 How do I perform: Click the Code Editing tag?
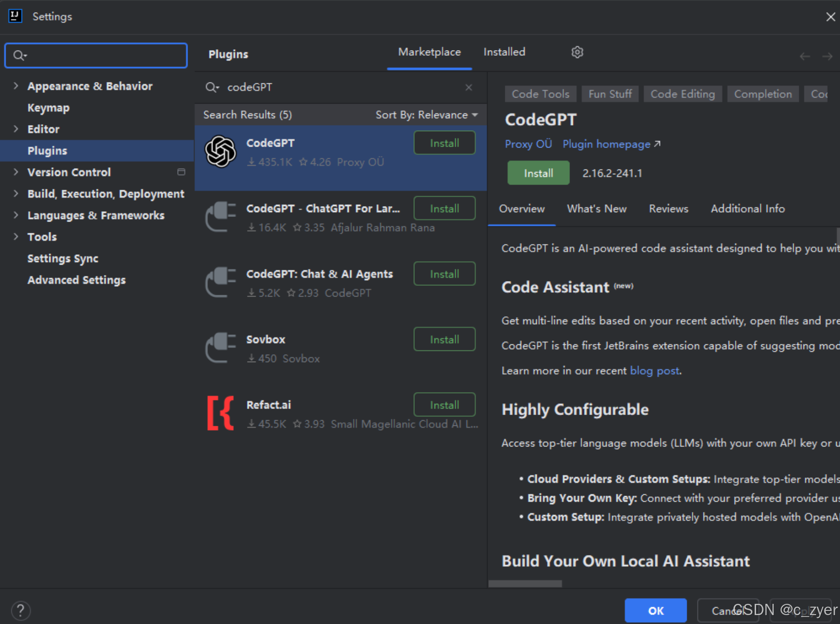click(x=682, y=94)
